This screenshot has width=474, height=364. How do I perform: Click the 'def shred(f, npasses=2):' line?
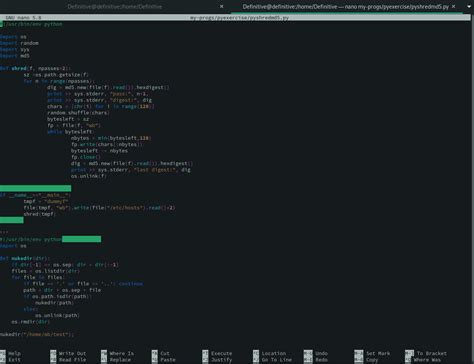(x=35, y=68)
